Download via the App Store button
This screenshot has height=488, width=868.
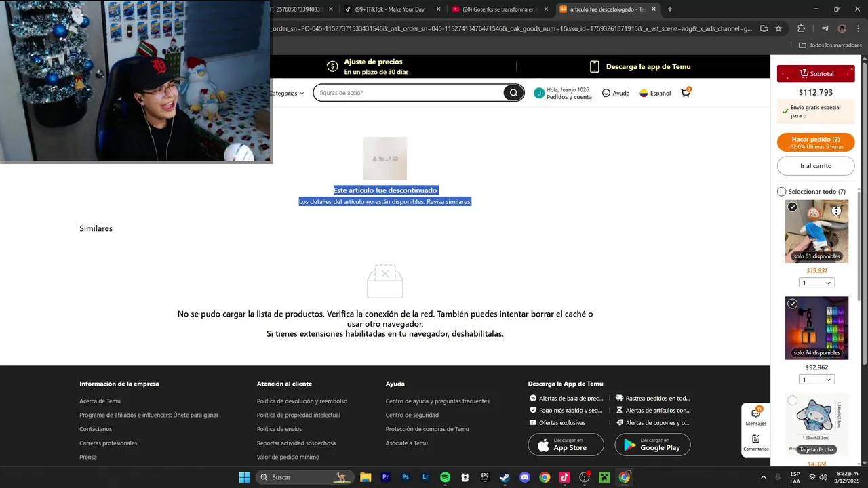[x=566, y=445]
